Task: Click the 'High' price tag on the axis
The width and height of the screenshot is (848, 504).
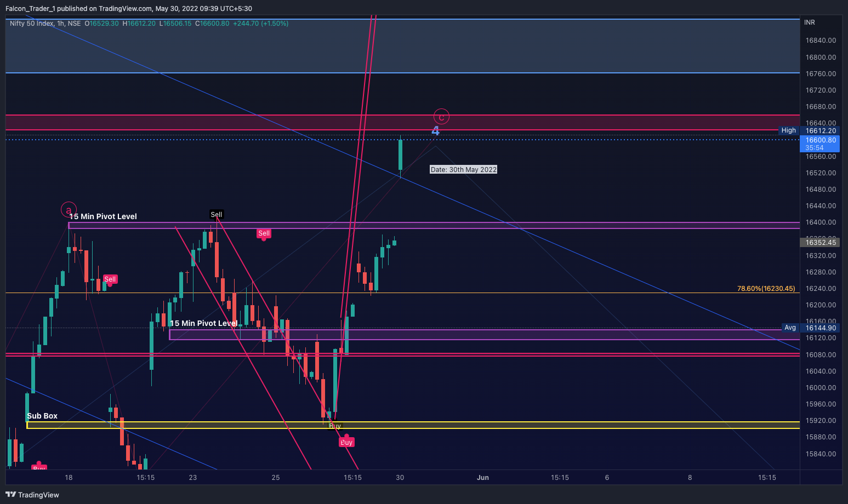Action: (x=788, y=130)
